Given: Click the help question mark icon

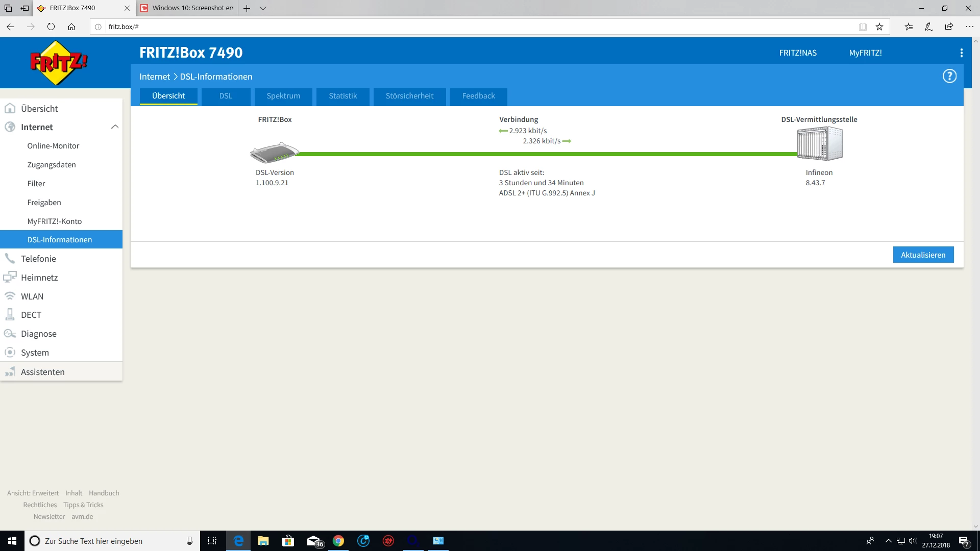Looking at the screenshot, I should pyautogui.click(x=949, y=77).
